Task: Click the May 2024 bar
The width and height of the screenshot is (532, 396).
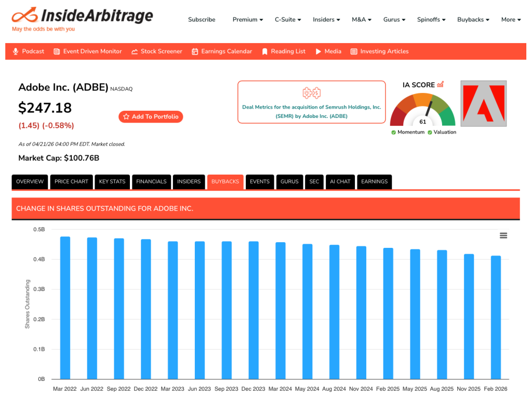Action: [x=308, y=311]
